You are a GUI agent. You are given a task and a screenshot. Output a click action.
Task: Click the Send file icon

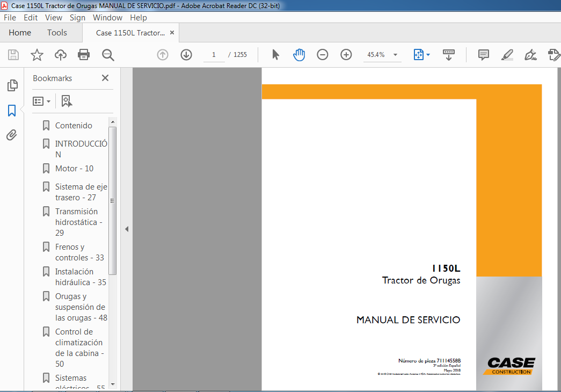click(x=554, y=55)
